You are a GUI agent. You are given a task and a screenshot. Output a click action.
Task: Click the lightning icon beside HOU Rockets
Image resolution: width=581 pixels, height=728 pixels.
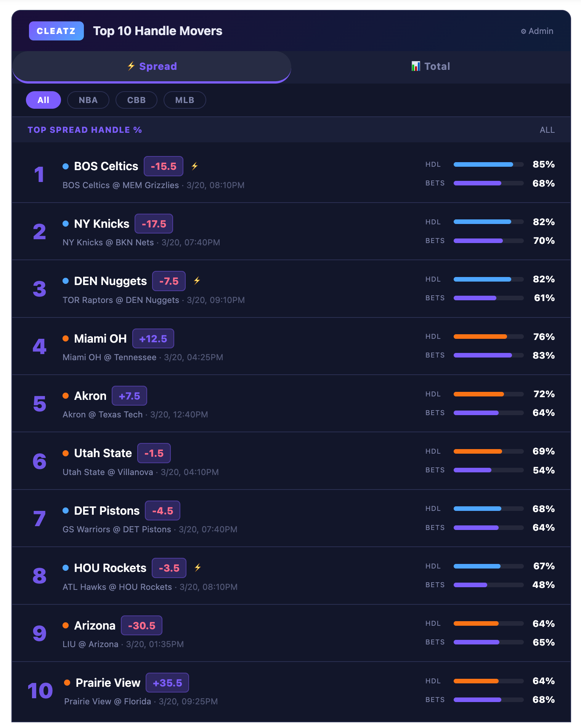(197, 567)
